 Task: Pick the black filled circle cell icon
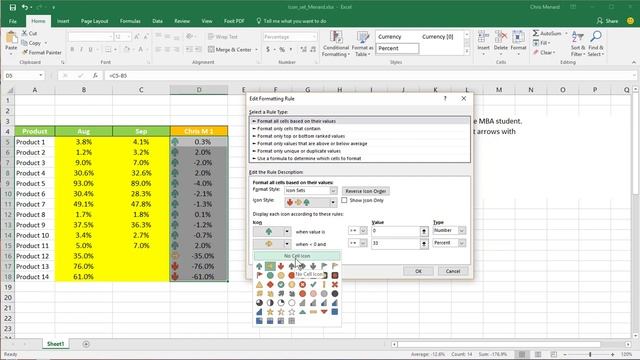(335, 293)
